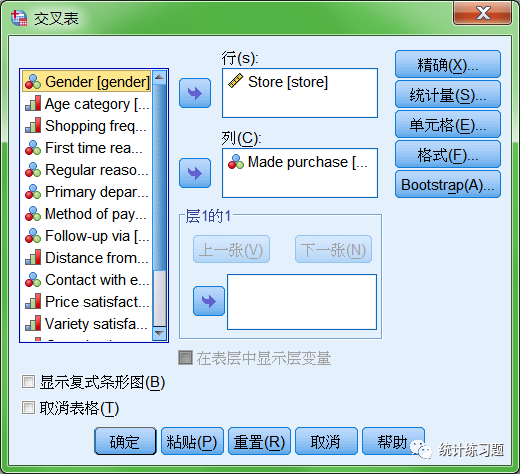Click the 下一张(N) layer button

333,249
